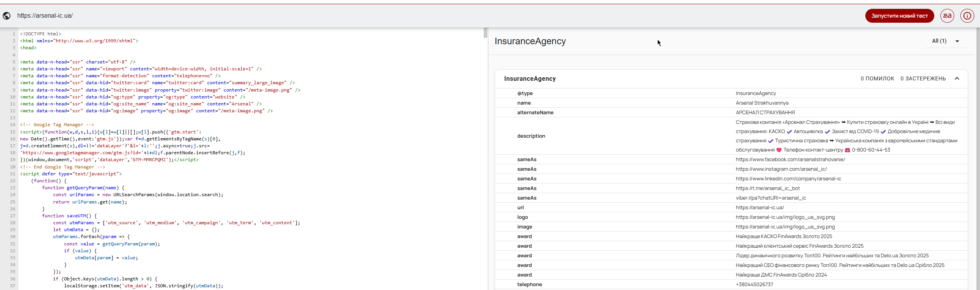Click 'Запустити новий тест' button
Image resolution: width=980 pixels, height=290 pixels.
point(900,16)
